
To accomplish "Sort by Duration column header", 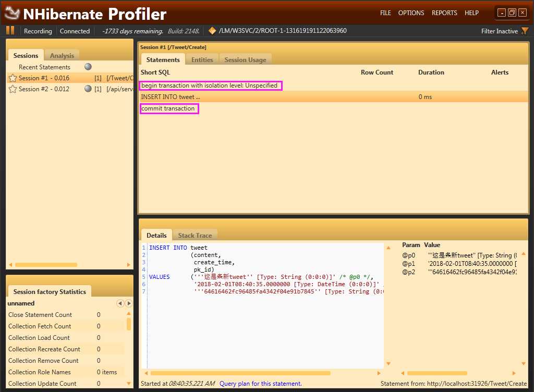I will (x=431, y=72).
